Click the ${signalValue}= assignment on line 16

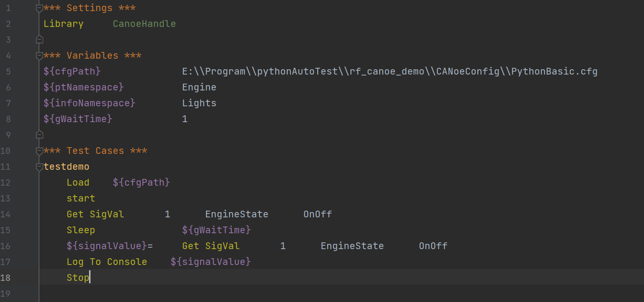point(109,246)
